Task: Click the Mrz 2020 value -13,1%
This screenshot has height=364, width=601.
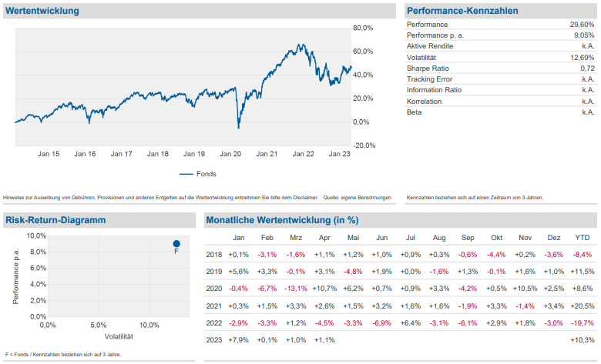Action: pos(296,289)
